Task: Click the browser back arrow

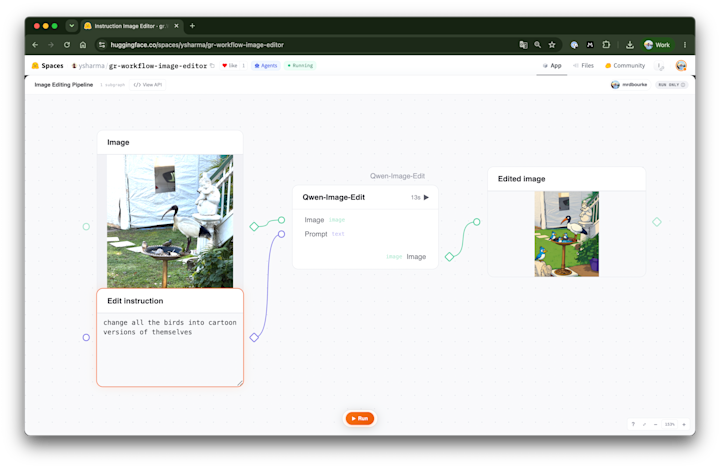Action: click(x=35, y=45)
